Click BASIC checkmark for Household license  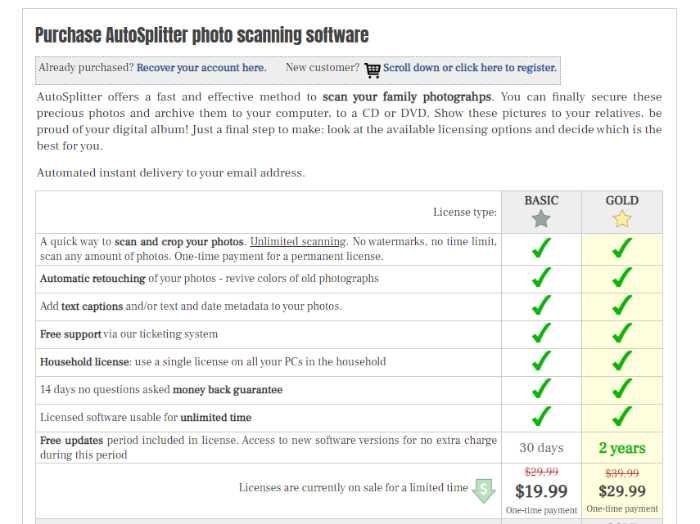click(x=541, y=361)
